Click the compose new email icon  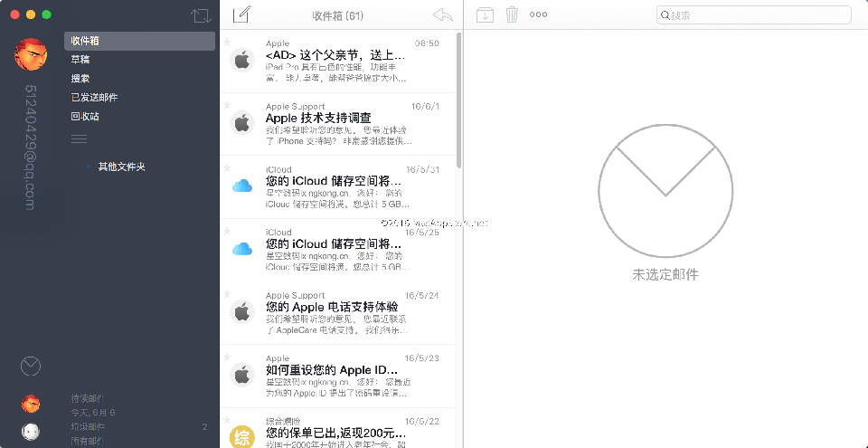tap(241, 14)
